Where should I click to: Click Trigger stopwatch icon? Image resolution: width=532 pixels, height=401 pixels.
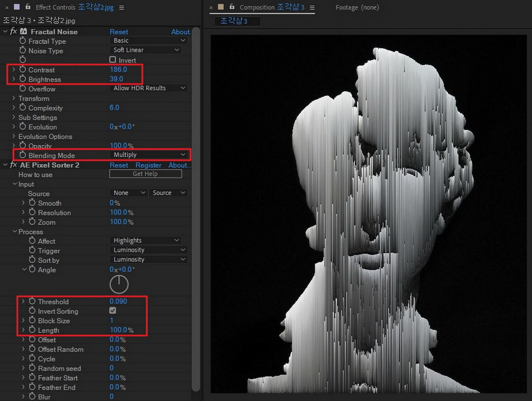[32, 251]
